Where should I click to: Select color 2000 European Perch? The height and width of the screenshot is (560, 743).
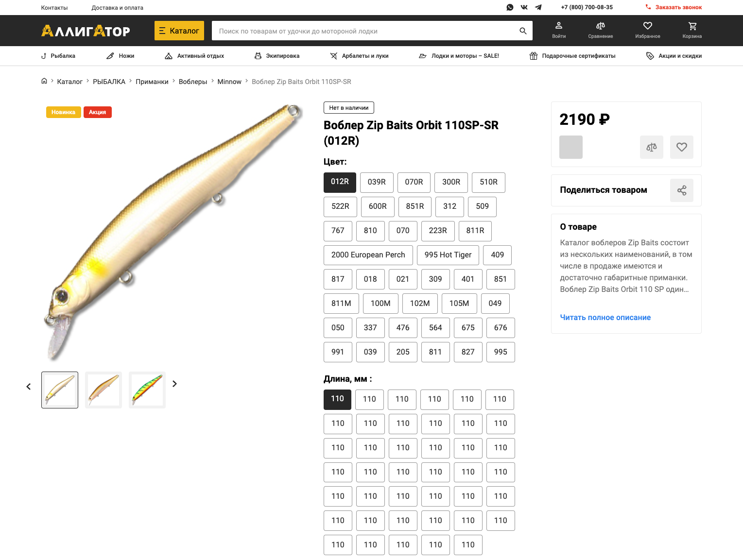pyautogui.click(x=368, y=255)
